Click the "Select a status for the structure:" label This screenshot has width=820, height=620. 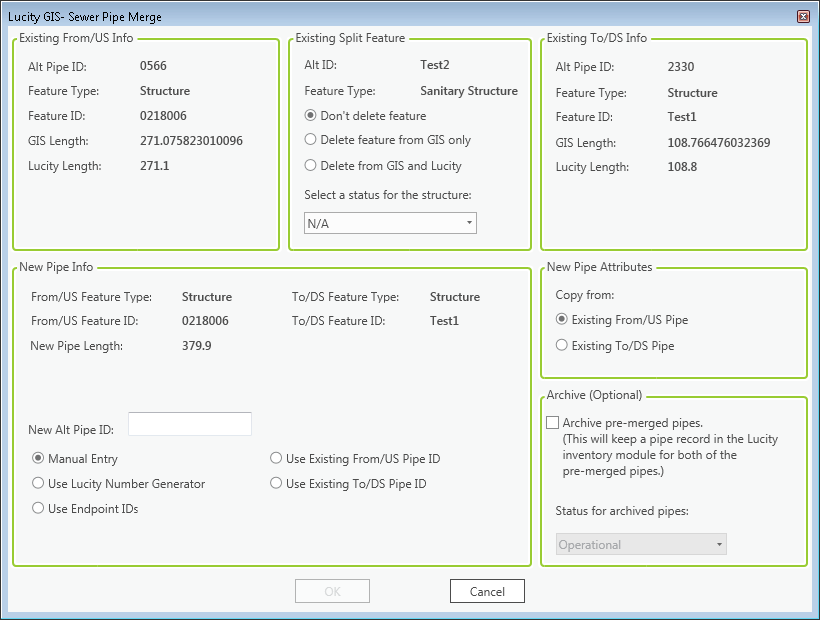(x=388, y=195)
